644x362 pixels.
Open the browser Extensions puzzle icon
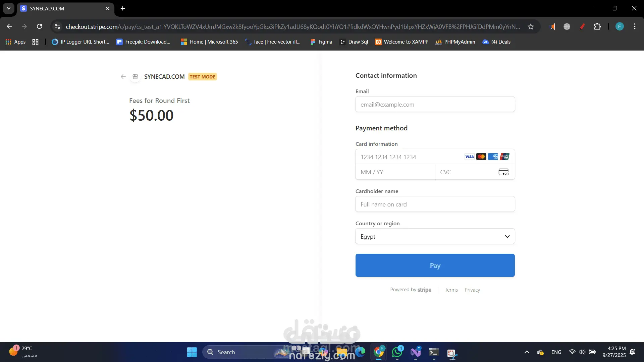[597, 27]
